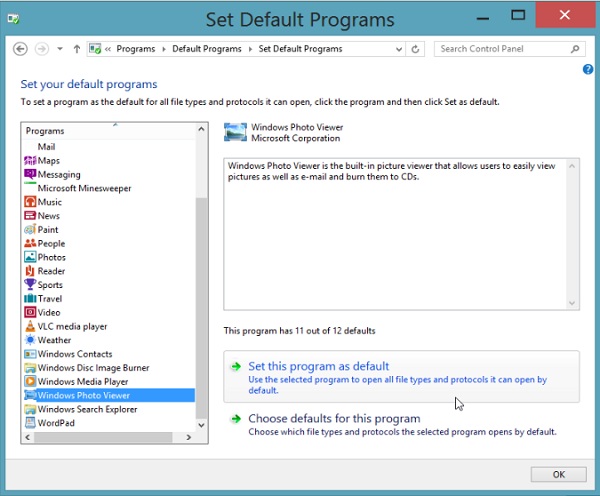Image resolution: width=600 pixels, height=496 pixels.
Task: Select Microsoft Minesweeper in the list
Action: point(84,188)
